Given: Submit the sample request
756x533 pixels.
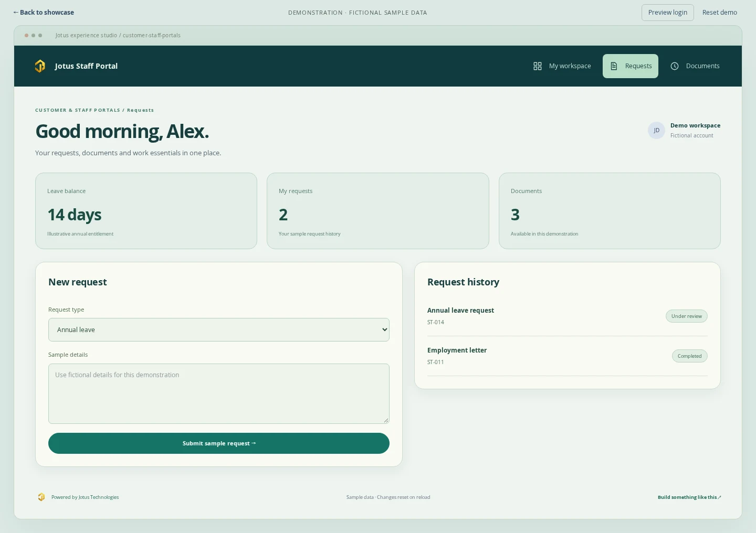Looking at the screenshot, I should (219, 443).
